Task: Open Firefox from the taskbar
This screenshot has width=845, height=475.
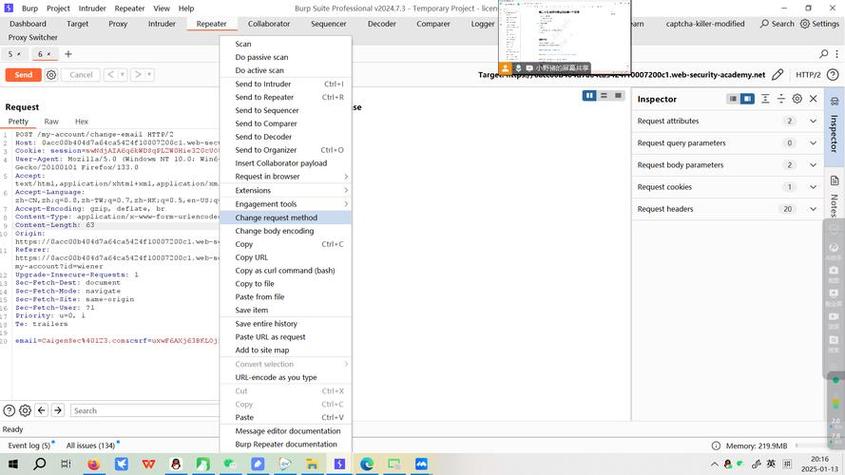Action: pos(93,464)
